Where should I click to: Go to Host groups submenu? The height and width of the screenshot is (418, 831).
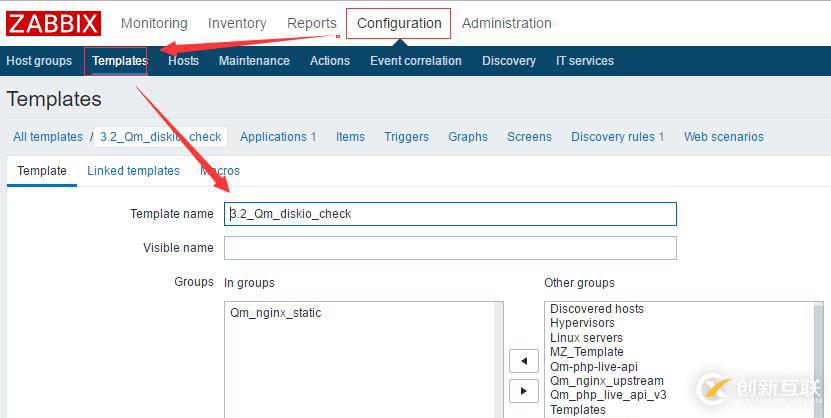(x=39, y=60)
